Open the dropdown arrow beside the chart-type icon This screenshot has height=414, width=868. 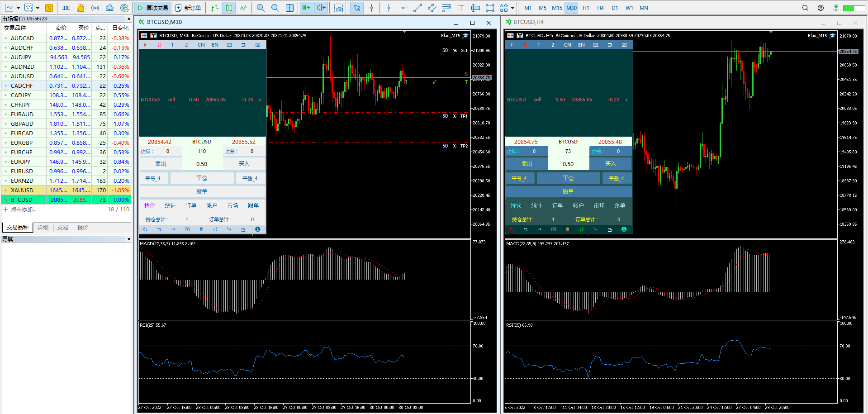click(x=18, y=8)
